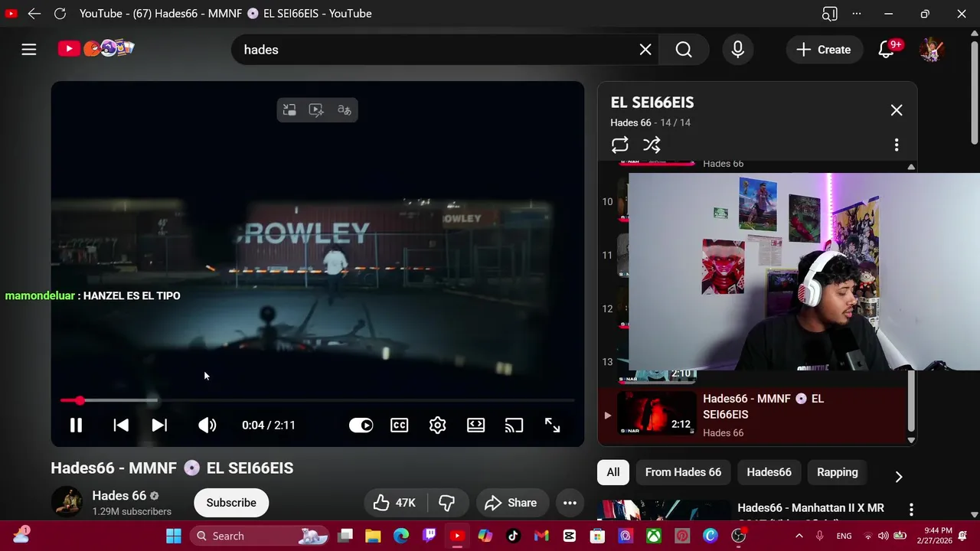Viewport: 980px width, 551px height.
Task: Select the All filter chip
Action: point(613,472)
